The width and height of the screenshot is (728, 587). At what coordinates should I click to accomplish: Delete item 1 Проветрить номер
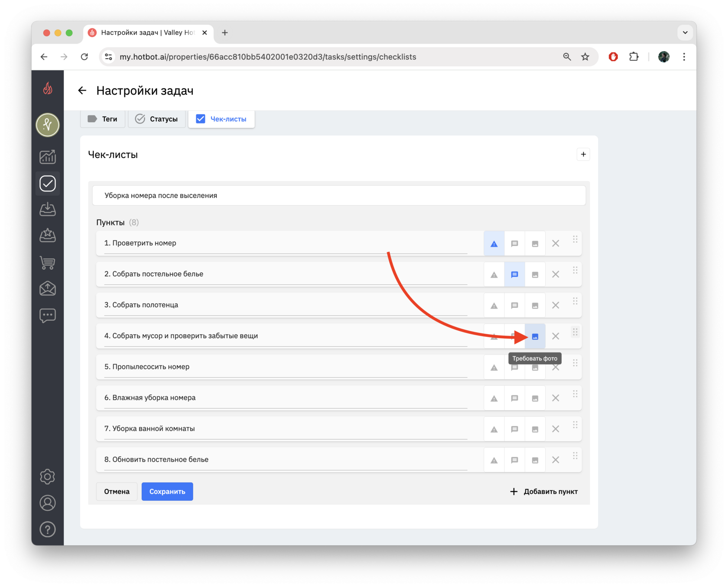[x=556, y=244]
